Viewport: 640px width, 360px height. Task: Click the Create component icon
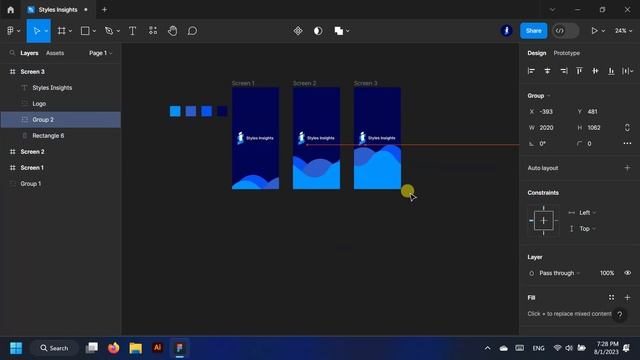[298, 31]
